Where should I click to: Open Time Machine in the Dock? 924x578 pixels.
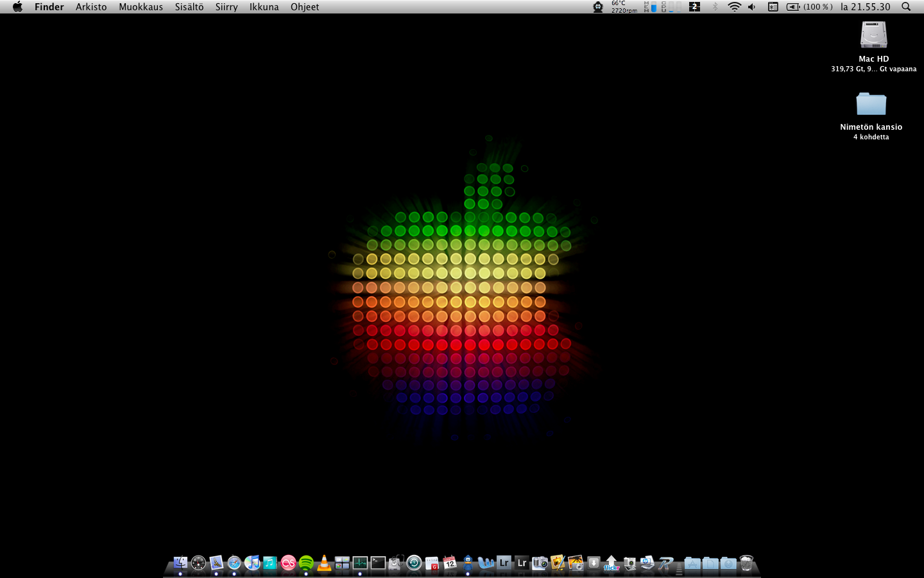point(414,563)
